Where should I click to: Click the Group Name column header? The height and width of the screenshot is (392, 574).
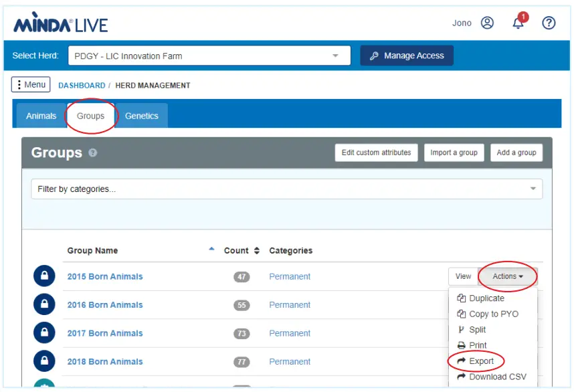(x=92, y=251)
